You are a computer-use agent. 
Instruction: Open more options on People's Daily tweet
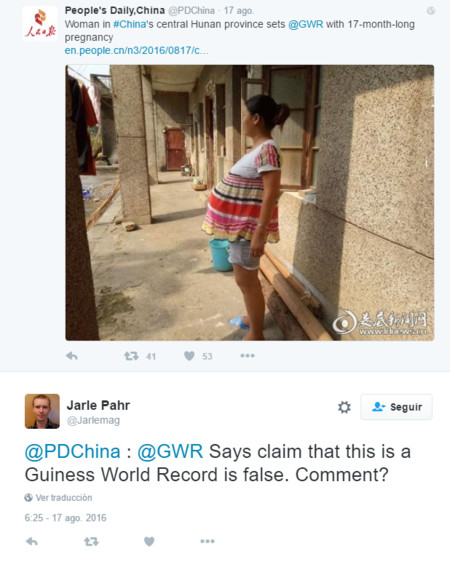(247, 356)
